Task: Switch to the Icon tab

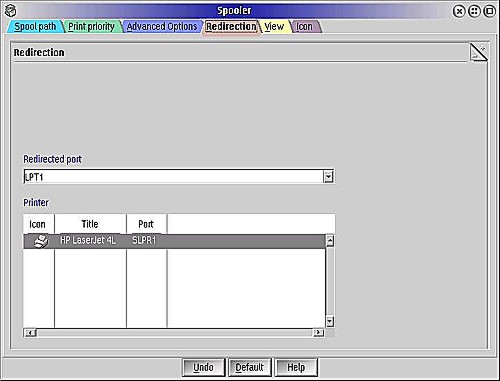Action: (304, 27)
